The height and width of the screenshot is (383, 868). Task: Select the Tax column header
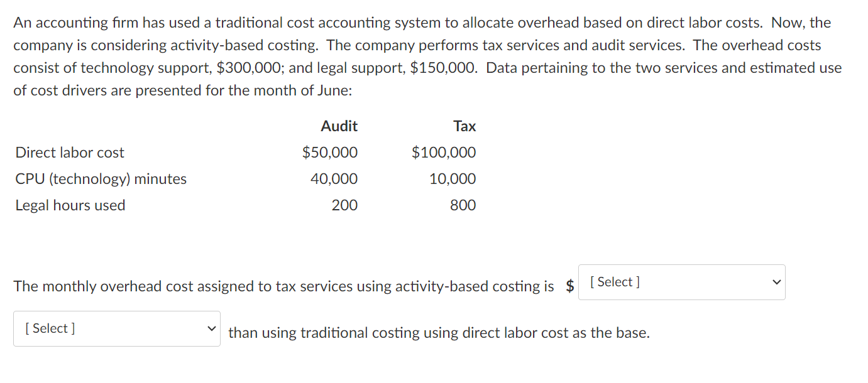464,126
